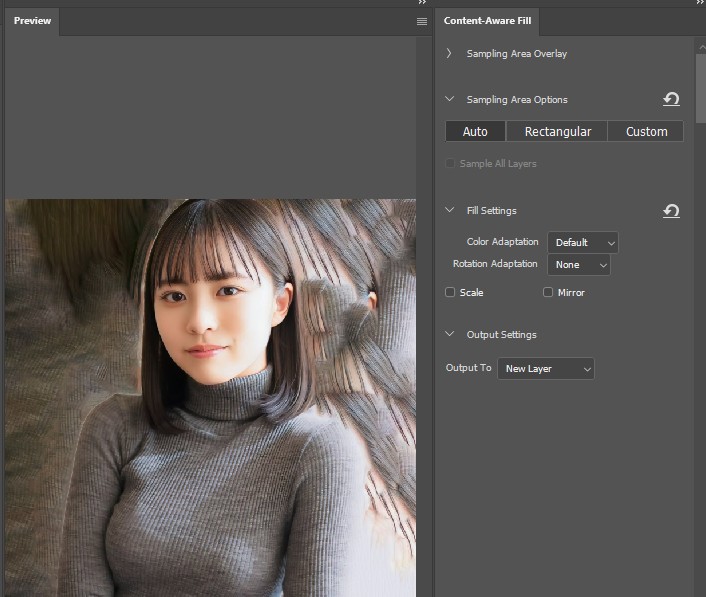Click the Rotation Adaptation label

point(495,264)
